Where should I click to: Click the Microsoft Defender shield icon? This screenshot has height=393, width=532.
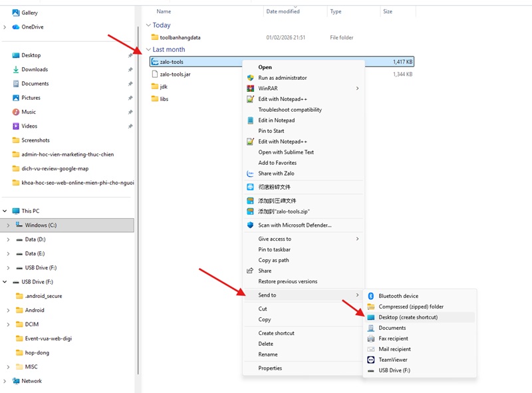[x=251, y=225]
